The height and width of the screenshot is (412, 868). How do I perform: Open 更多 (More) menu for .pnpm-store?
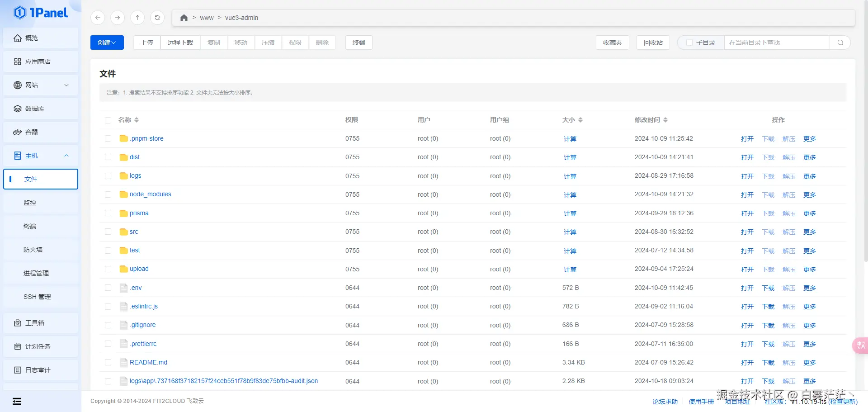[810, 139]
